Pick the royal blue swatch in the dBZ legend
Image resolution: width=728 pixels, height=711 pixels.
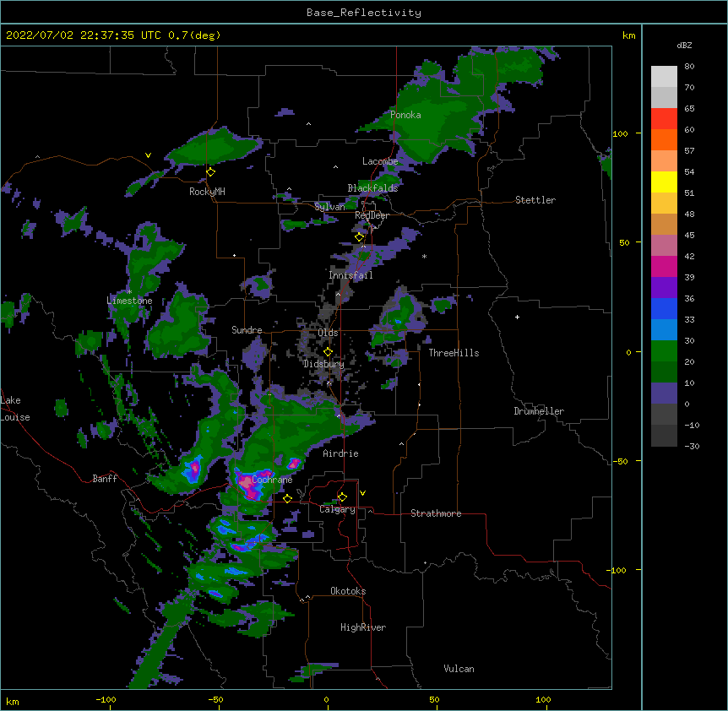(664, 308)
